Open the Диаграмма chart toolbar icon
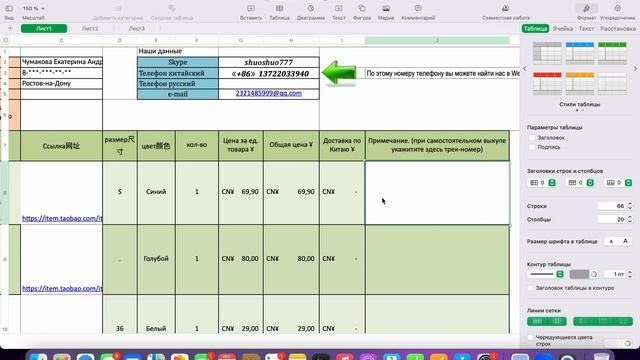Screen dimensions: 640x360 click(311, 9)
